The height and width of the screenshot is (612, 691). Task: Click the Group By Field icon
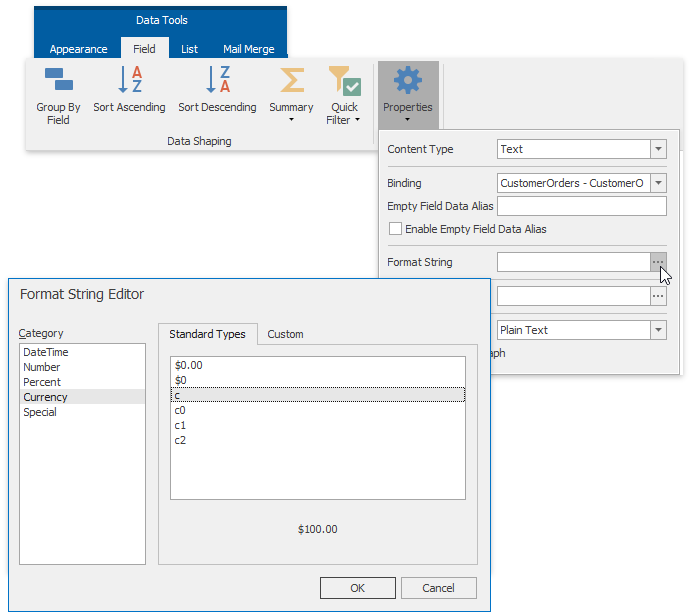coord(58,80)
